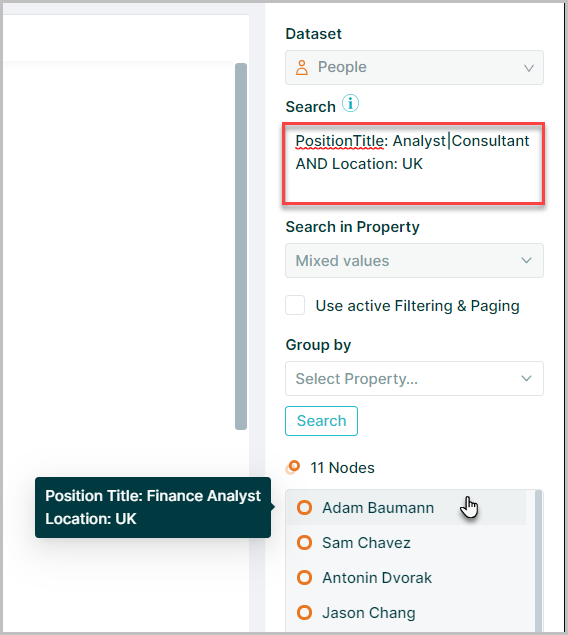This screenshot has height=635, width=568.
Task: Click the results list vertical scrollbar
Action: tap(538, 561)
